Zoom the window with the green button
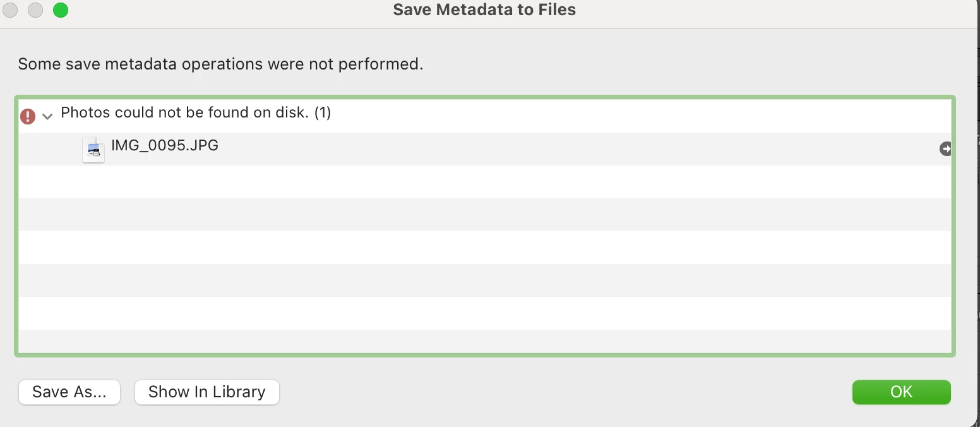The width and height of the screenshot is (980, 427). [x=61, y=10]
